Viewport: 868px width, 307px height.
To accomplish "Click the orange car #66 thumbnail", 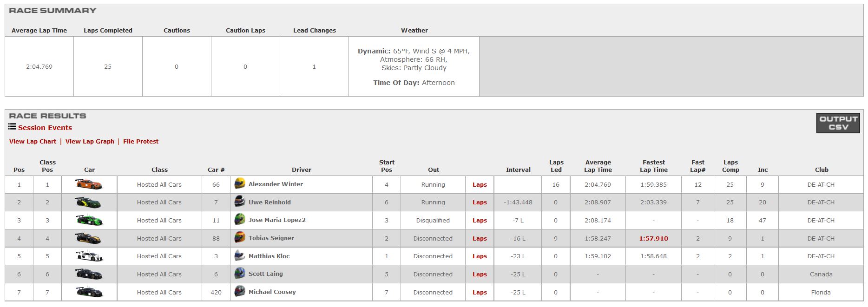I will (89, 184).
